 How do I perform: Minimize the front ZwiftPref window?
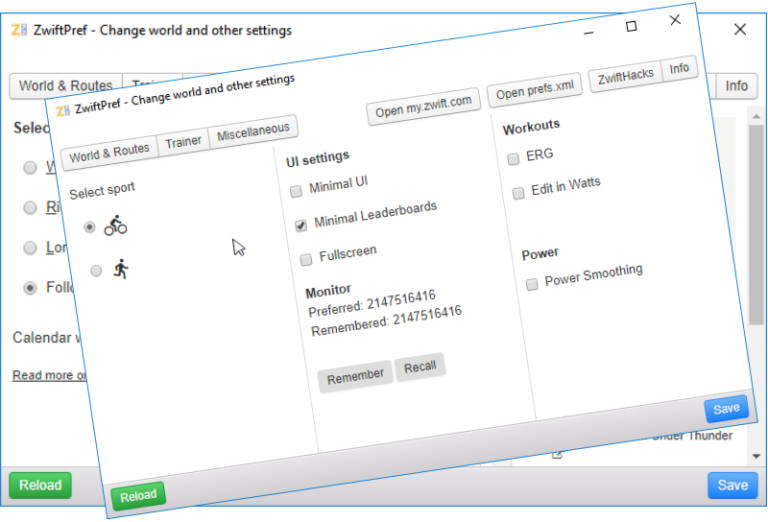589,33
